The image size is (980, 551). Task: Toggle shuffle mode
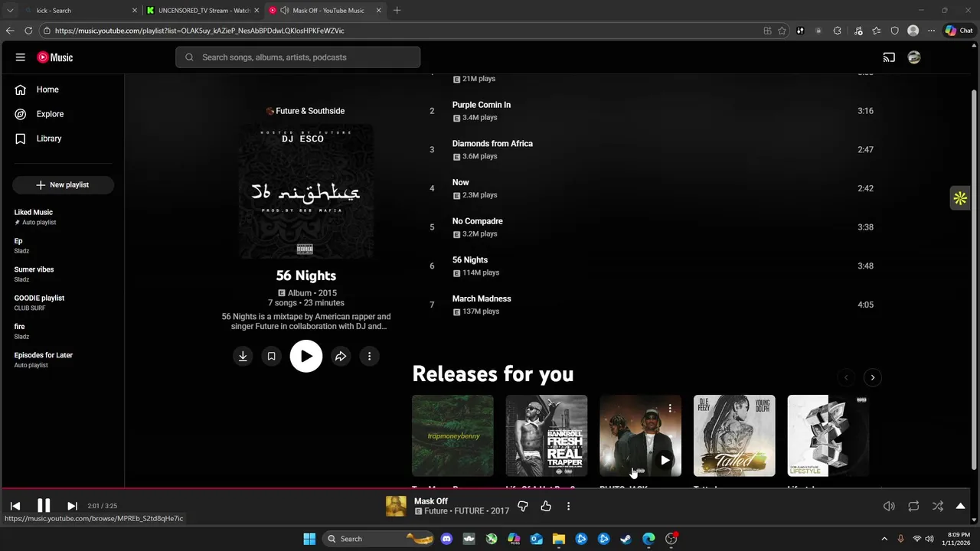[x=938, y=506]
